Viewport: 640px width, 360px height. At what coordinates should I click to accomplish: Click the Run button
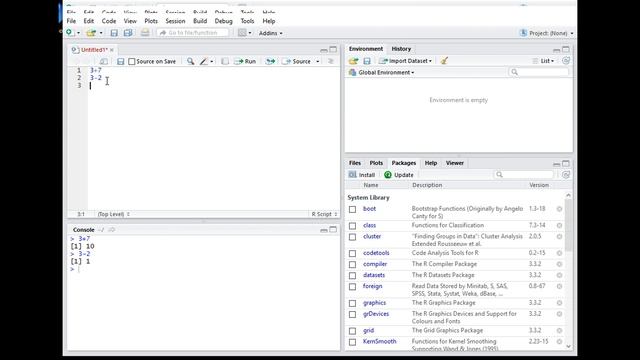[x=245, y=61]
